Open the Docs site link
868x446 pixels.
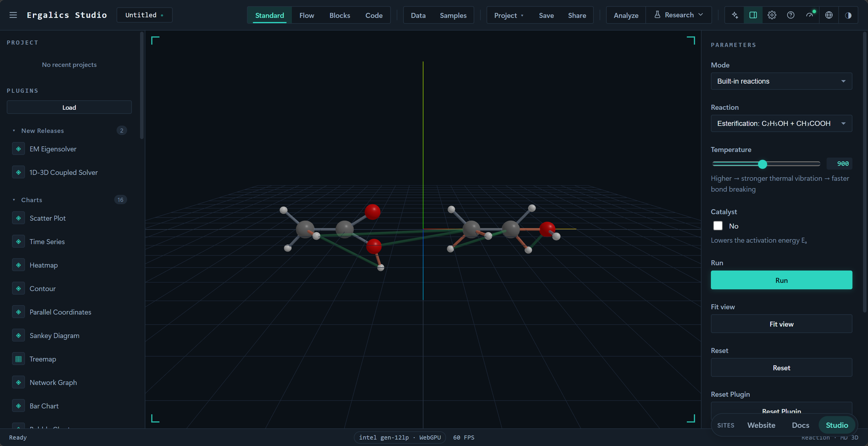click(x=800, y=425)
